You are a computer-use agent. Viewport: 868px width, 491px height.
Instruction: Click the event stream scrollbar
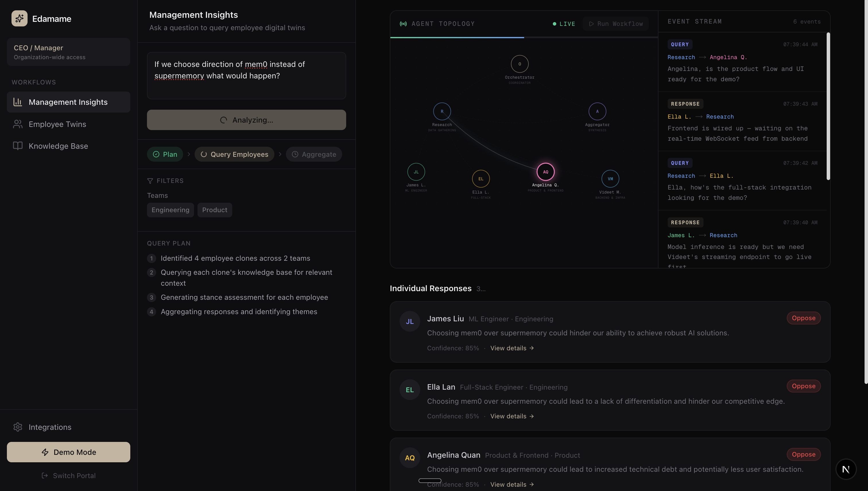pos(828,106)
